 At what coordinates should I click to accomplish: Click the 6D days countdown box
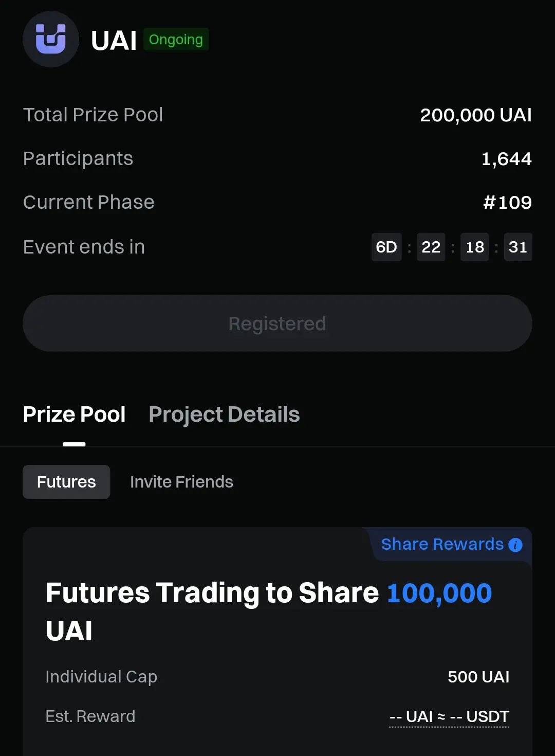(386, 247)
